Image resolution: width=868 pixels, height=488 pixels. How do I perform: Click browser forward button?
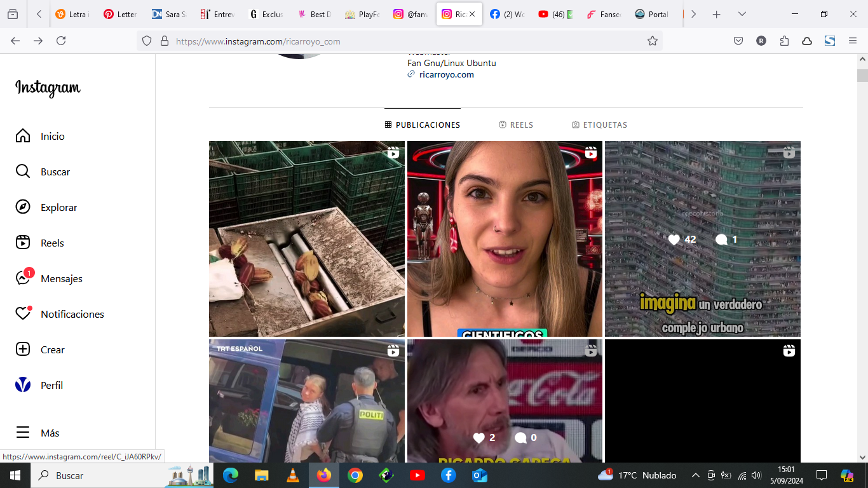point(38,41)
